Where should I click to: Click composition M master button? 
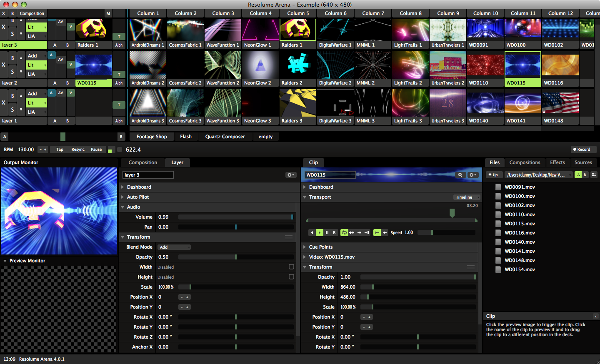tap(108, 13)
